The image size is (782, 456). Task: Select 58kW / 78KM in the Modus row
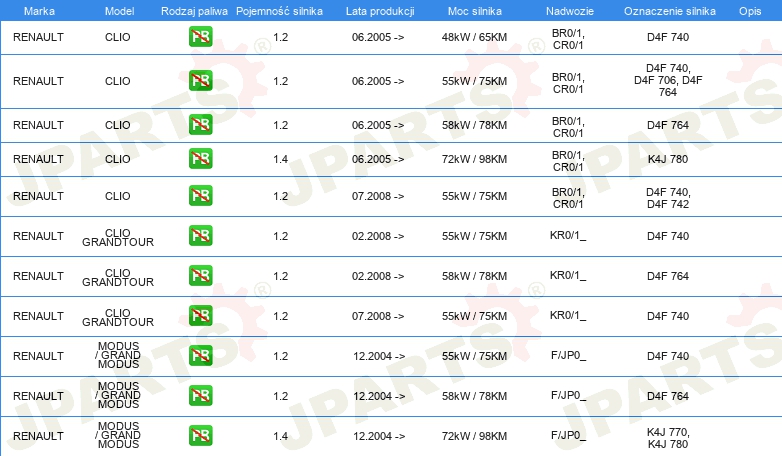click(474, 396)
